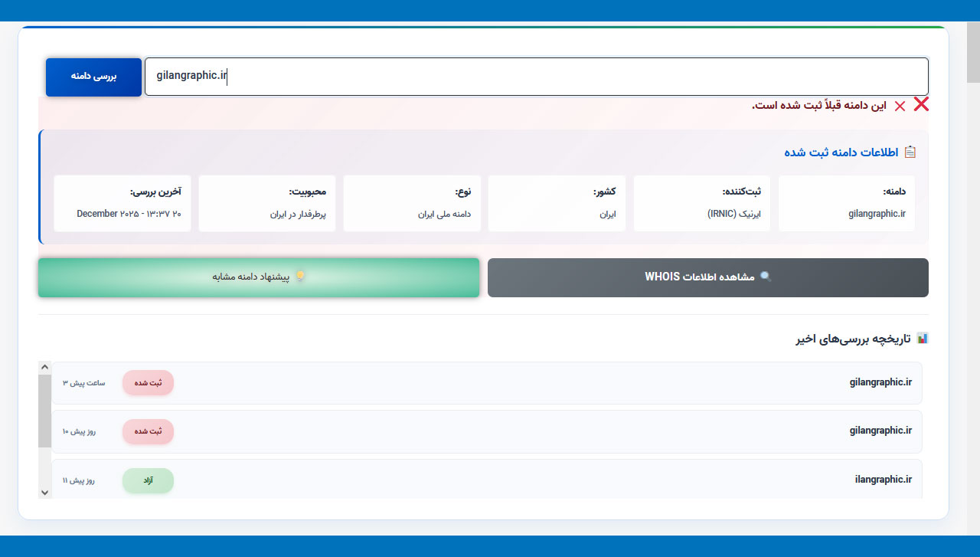Open مشاهده اطلاعات WHOIS button

pos(707,277)
